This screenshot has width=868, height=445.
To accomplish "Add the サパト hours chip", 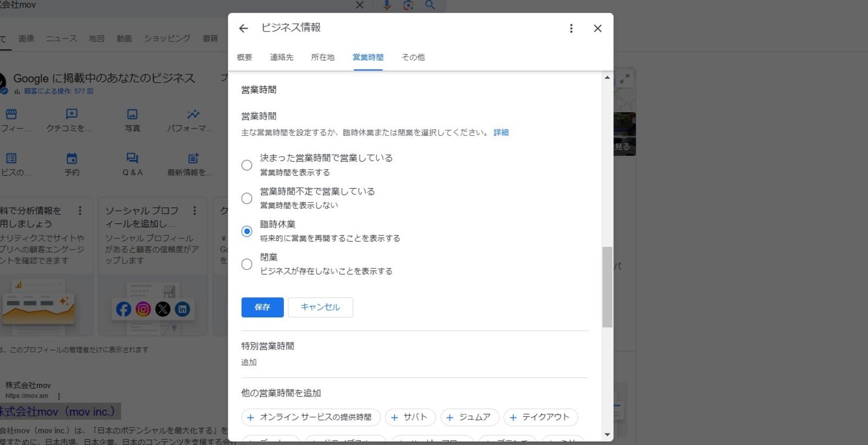I will point(410,417).
